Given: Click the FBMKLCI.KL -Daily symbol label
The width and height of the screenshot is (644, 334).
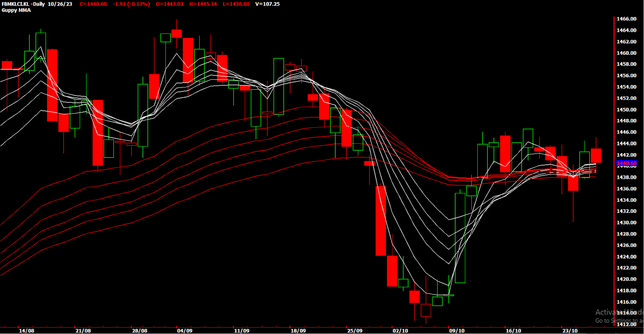Looking at the screenshot, I should pos(23,4).
